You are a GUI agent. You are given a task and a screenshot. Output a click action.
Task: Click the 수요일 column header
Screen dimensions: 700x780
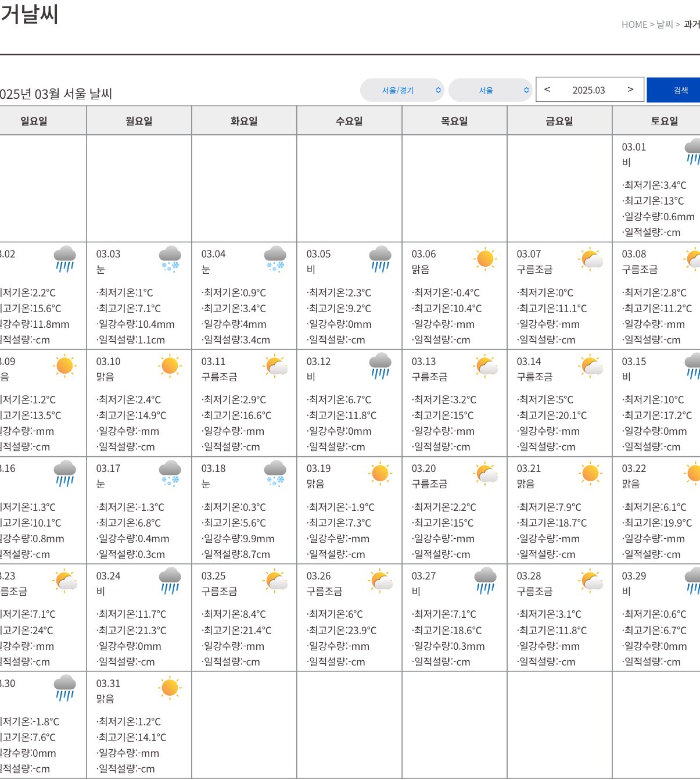click(x=349, y=121)
